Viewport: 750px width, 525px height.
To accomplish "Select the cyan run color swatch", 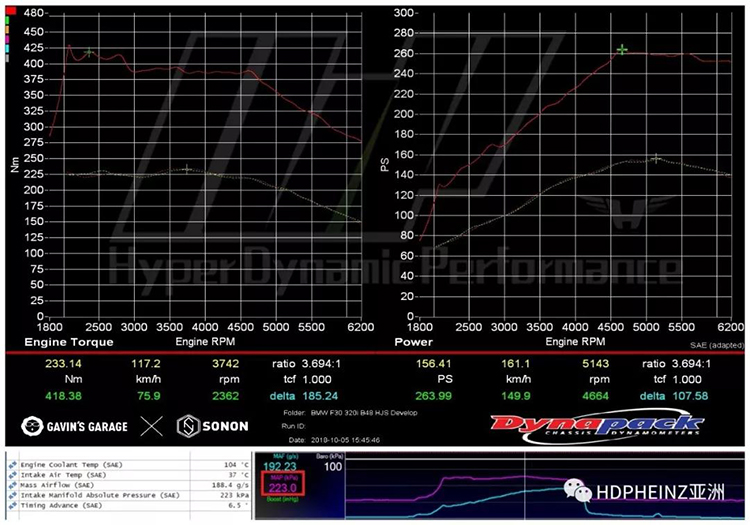I will (7, 49).
